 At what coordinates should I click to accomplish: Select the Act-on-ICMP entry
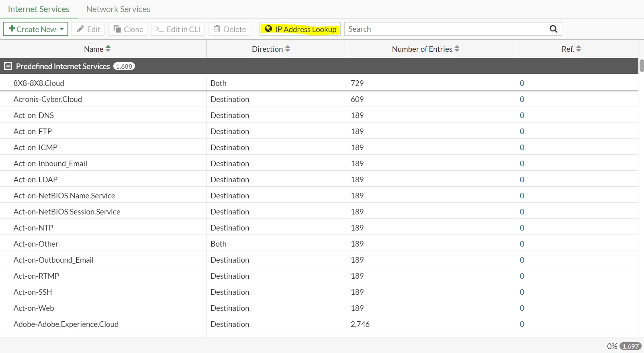click(35, 147)
